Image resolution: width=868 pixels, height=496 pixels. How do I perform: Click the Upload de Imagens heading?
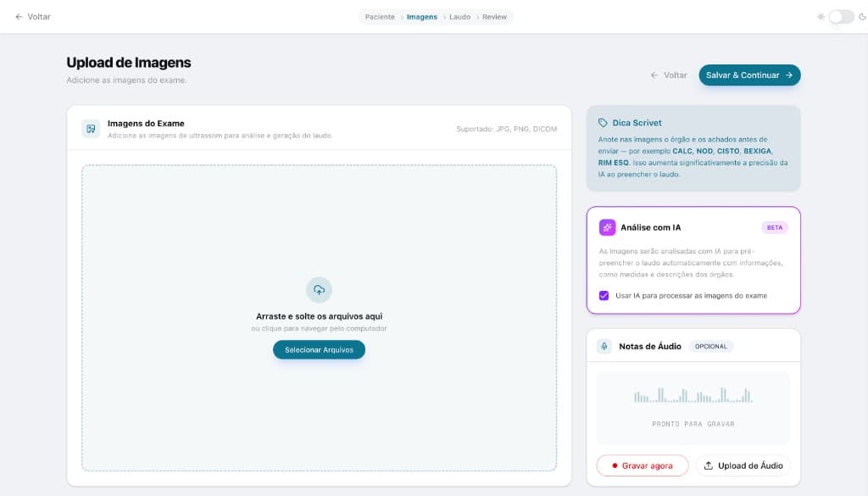pos(129,63)
